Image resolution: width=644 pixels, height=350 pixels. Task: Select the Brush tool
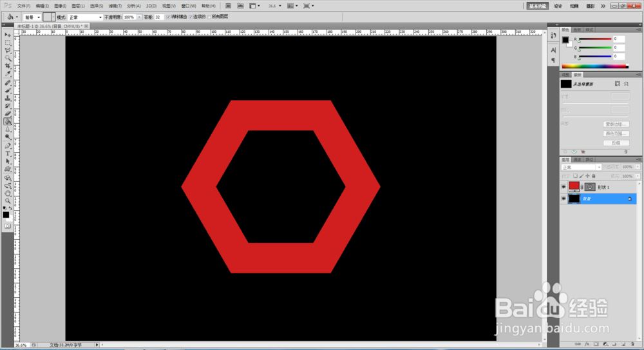[8, 90]
